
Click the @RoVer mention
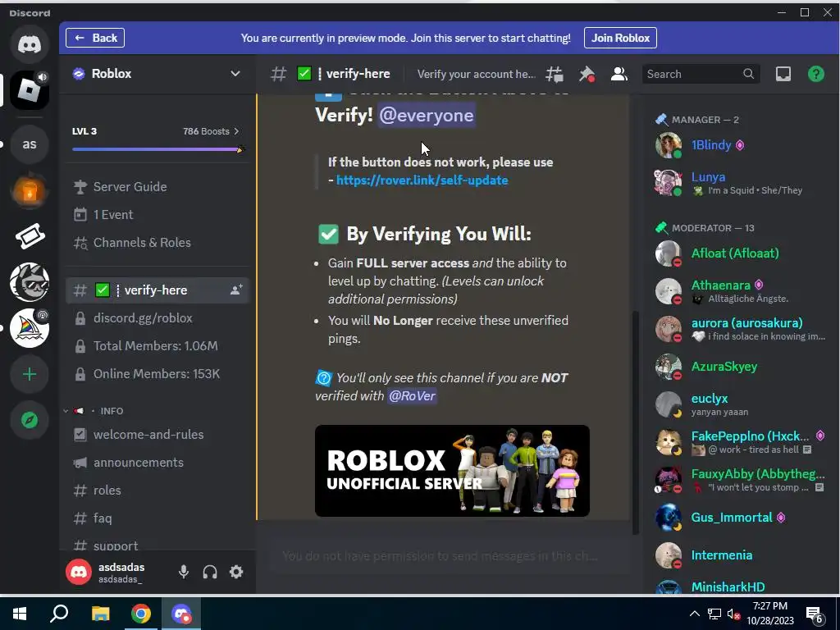(x=412, y=396)
